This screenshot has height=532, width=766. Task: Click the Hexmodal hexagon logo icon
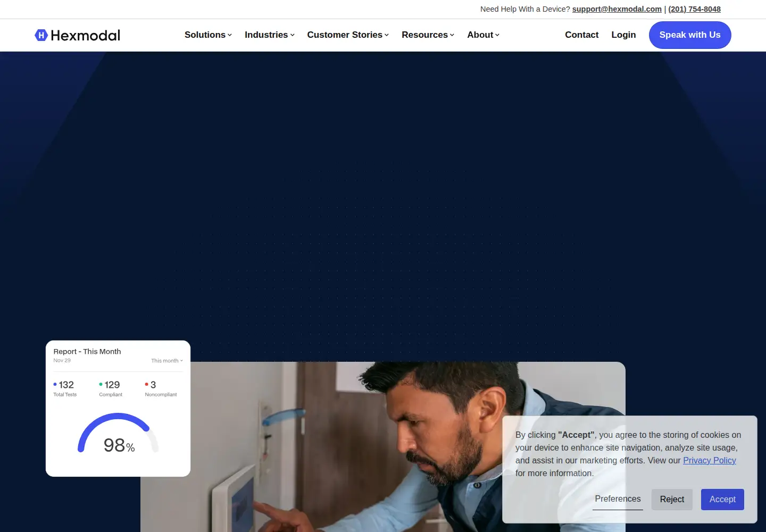point(41,35)
